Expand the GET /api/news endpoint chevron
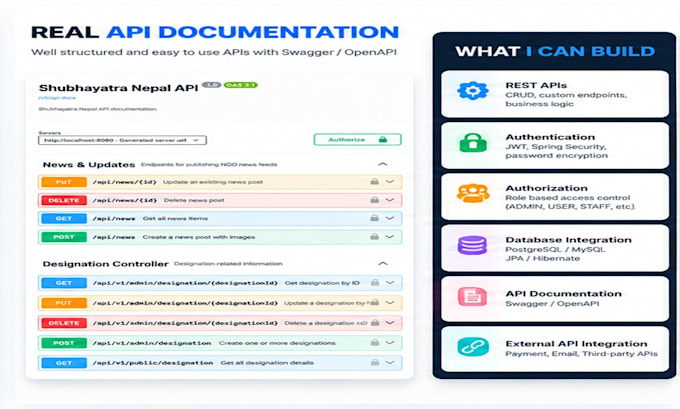The width and height of the screenshot is (680, 409). click(x=390, y=218)
